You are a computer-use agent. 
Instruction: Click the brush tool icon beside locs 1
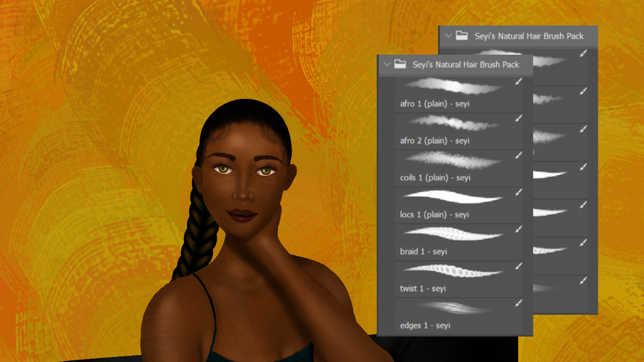point(519,192)
